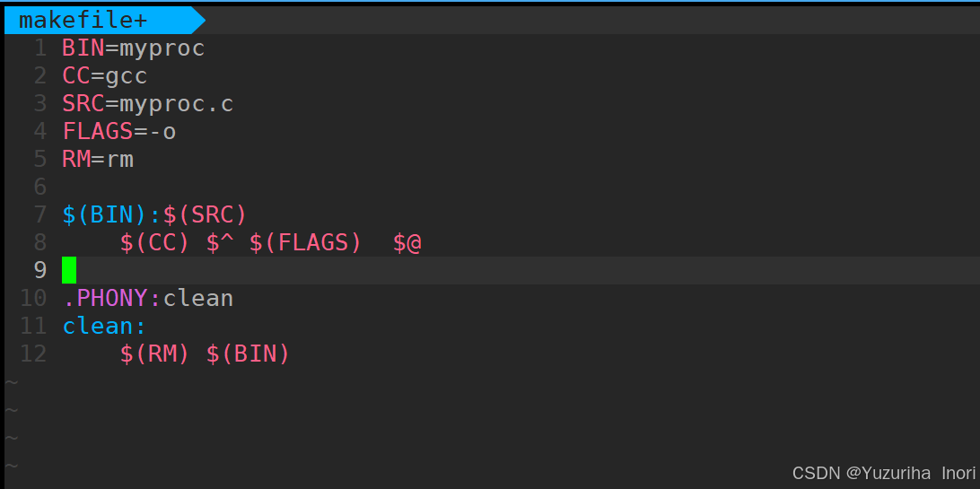Click the first tilde empty-line marker
The width and height of the screenshot is (980, 489).
click(x=12, y=381)
